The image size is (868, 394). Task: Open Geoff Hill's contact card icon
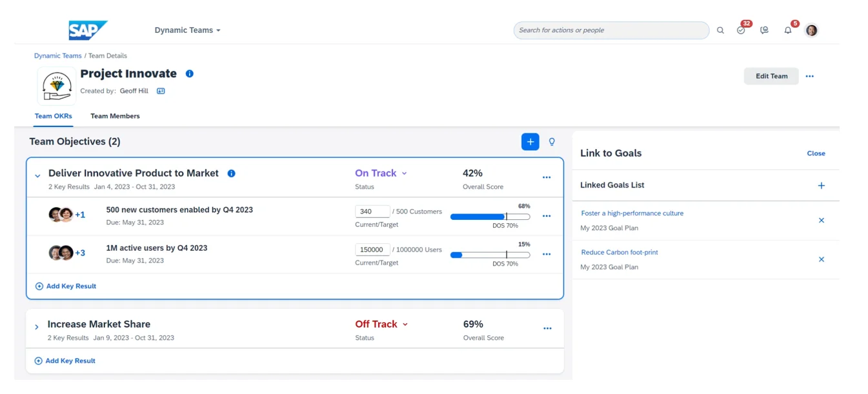161,91
